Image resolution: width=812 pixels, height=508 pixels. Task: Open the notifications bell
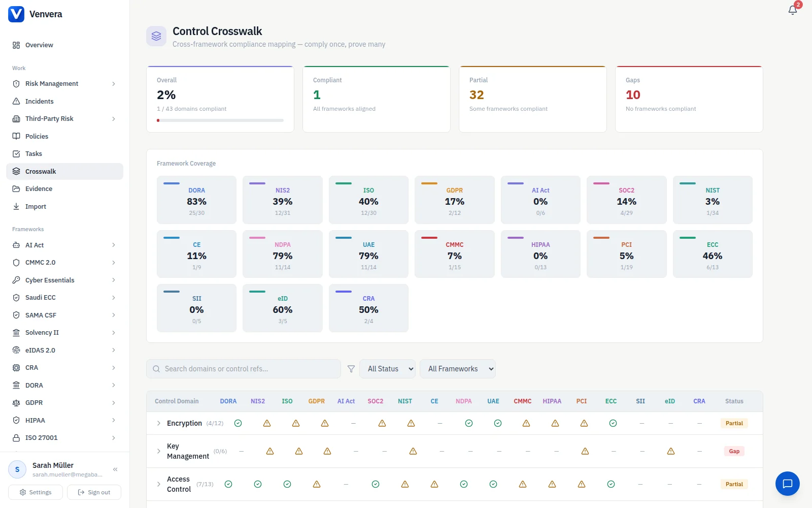(x=793, y=10)
